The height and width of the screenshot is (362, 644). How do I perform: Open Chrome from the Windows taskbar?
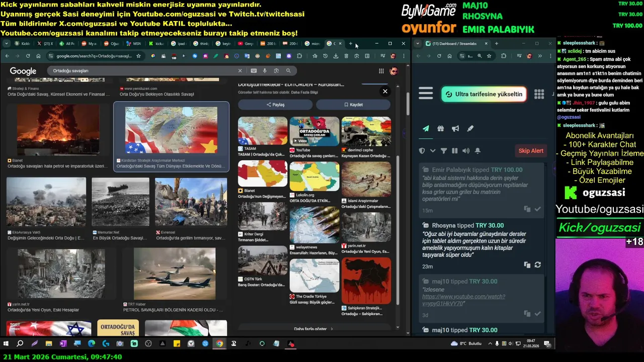pyautogui.click(x=219, y=344)
